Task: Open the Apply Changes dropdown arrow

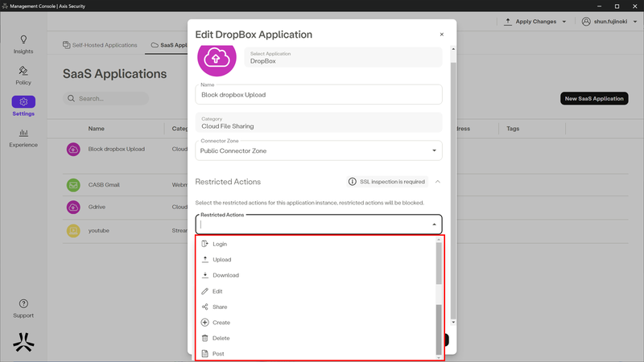Action: pyautogui.click(x=564, y=22)
